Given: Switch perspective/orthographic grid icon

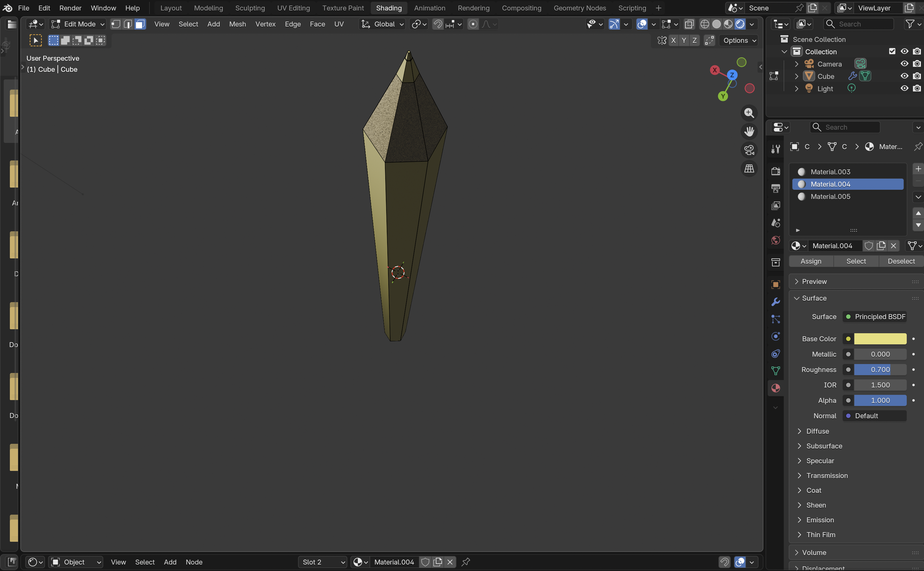Looking at the screenshot, I should point(749,168).
